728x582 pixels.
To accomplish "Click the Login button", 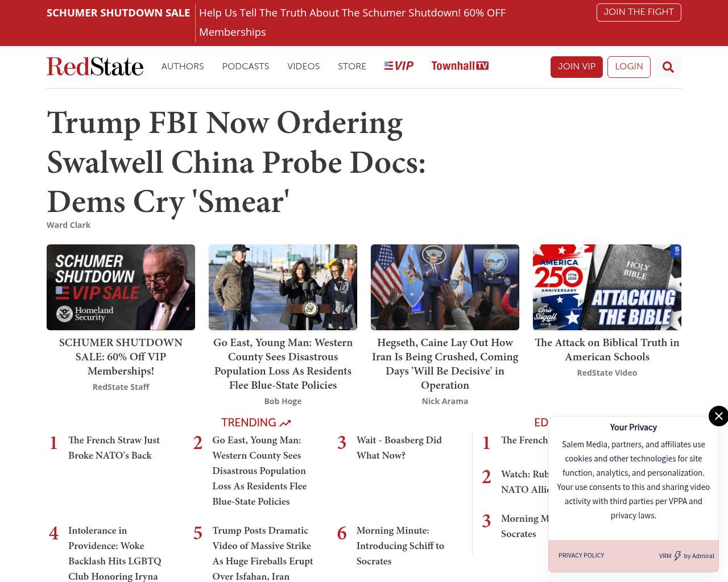I will click(629, 67).
